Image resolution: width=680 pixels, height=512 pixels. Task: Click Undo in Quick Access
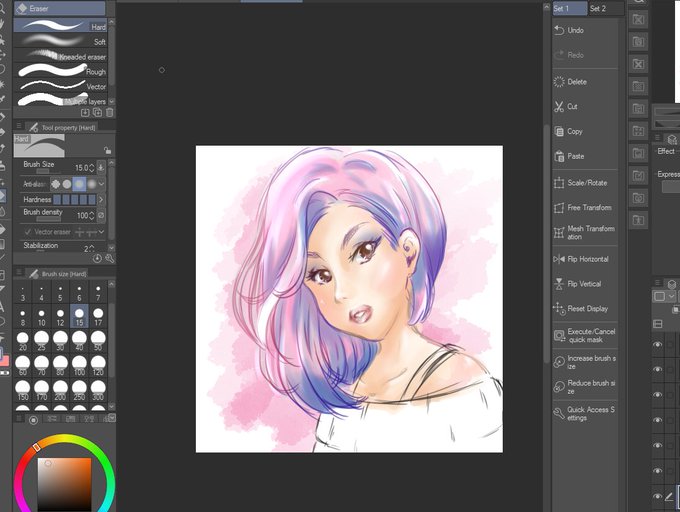[585, 30]
